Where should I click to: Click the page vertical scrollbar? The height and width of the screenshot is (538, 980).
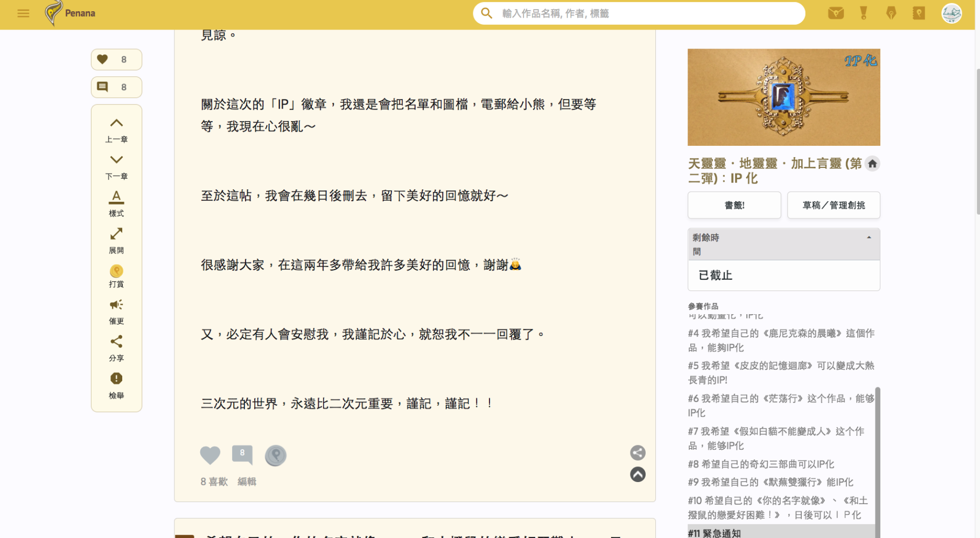click(977, 141)
